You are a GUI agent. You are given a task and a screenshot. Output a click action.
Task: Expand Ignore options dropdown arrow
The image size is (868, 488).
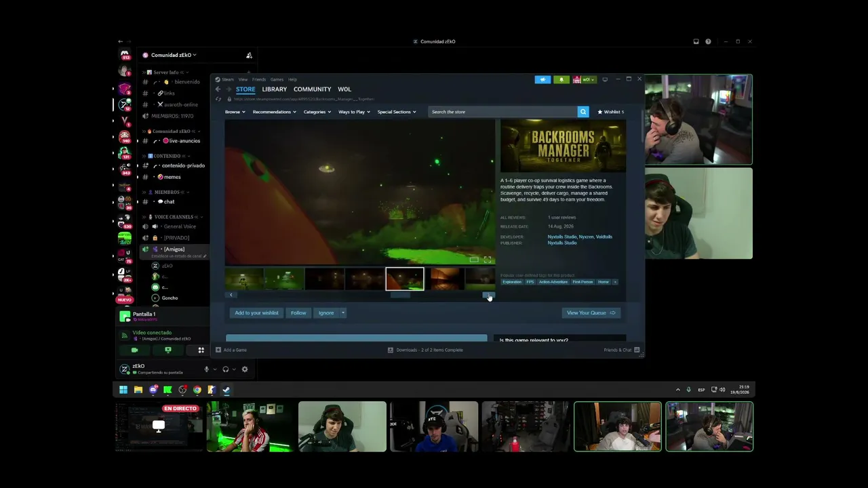(x=343, y=313)
